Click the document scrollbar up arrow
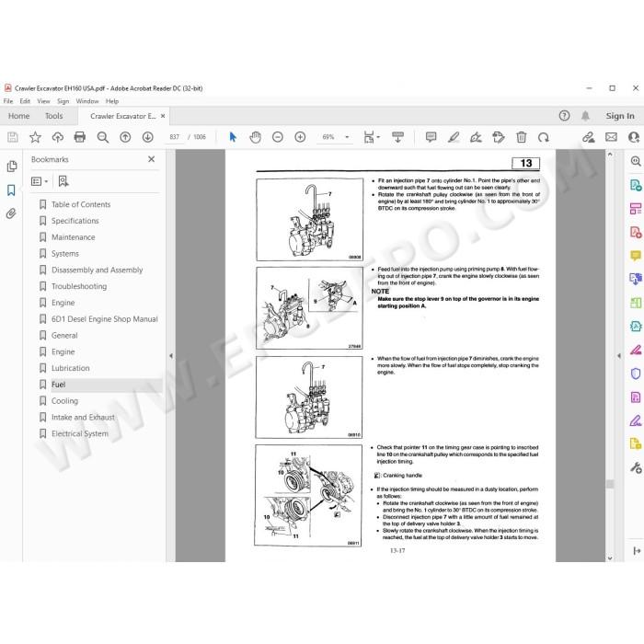This screenshot has height=644, width=644. tap(610, 155)
